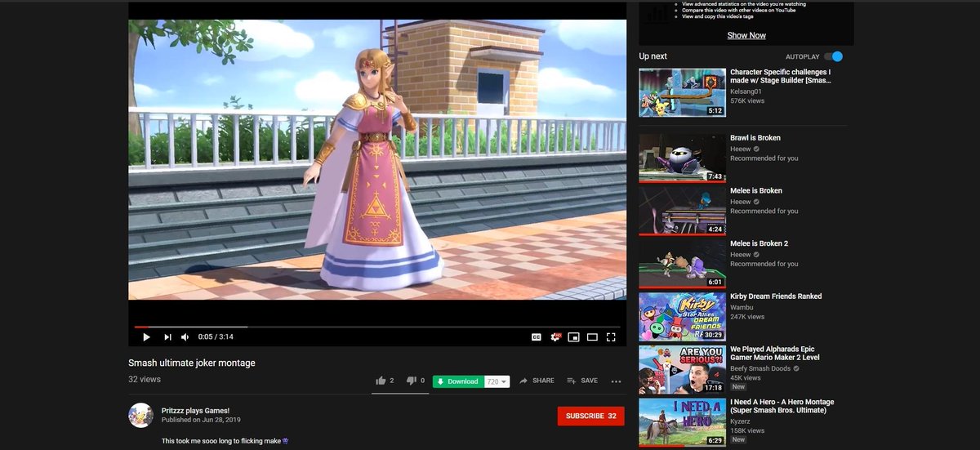Like the video
This screenshot has width=980, height=450.
(x=385, y=381)
